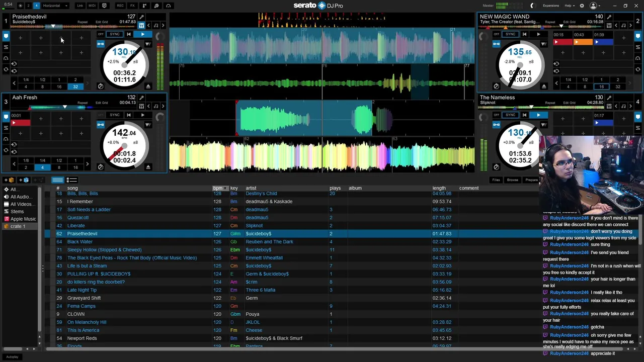Viewport: 644px width, 362px height.
Task: Enable SYNC on deck 2
Action: (511, 34)
